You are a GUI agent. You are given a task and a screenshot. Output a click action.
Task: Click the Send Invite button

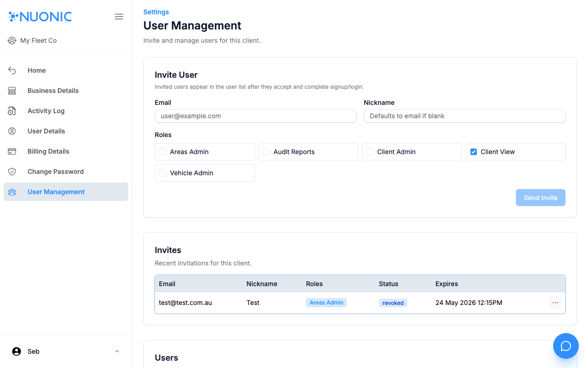pyautogui.click(x=541, y=198)
